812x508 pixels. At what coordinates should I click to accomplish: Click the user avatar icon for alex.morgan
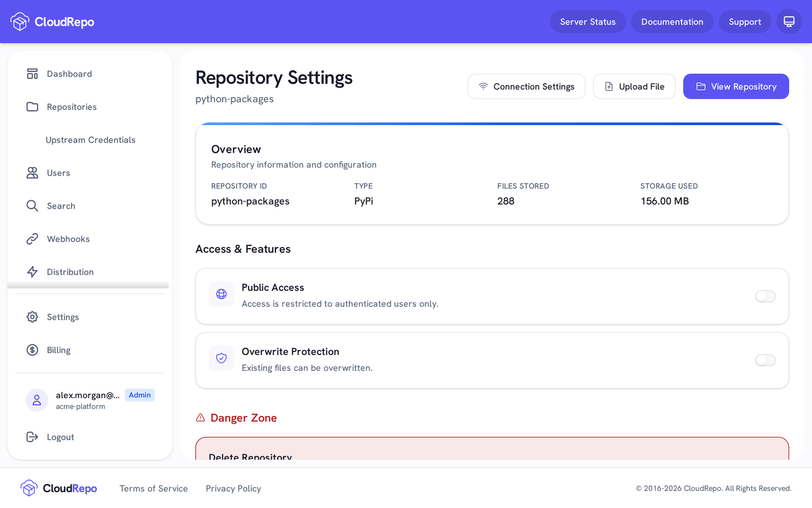[37, 400]
